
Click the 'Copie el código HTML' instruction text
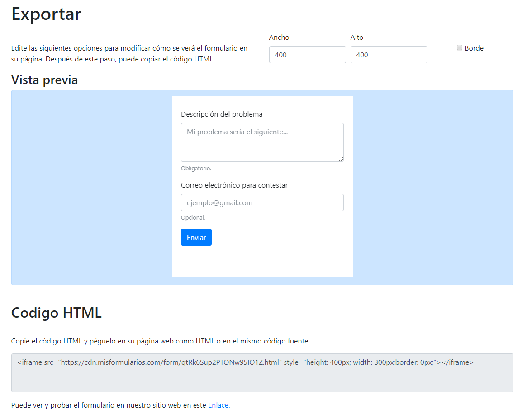[161, 341]
